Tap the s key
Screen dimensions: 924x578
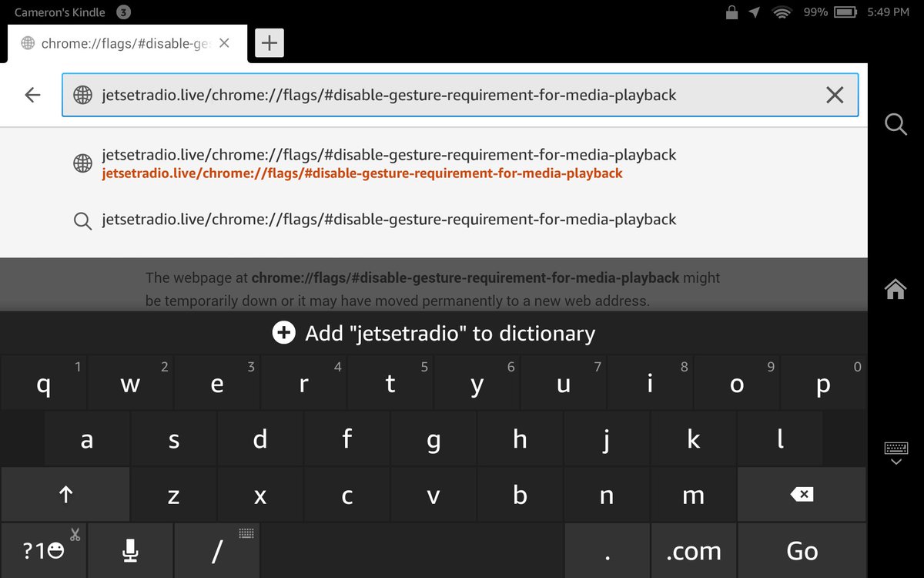coord(174,439)
